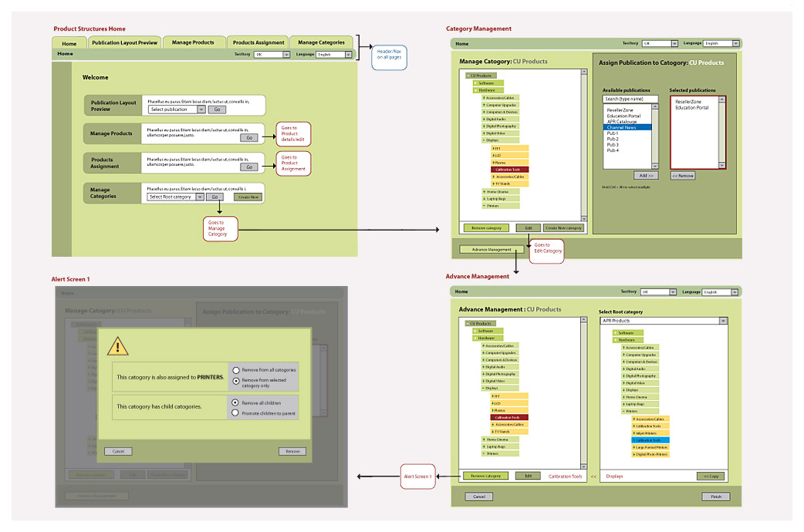This screenshot has width=804, height=532.
Task: Click Go in the Manage Products row
Action: pyautogui.click(x=249, y=137)
